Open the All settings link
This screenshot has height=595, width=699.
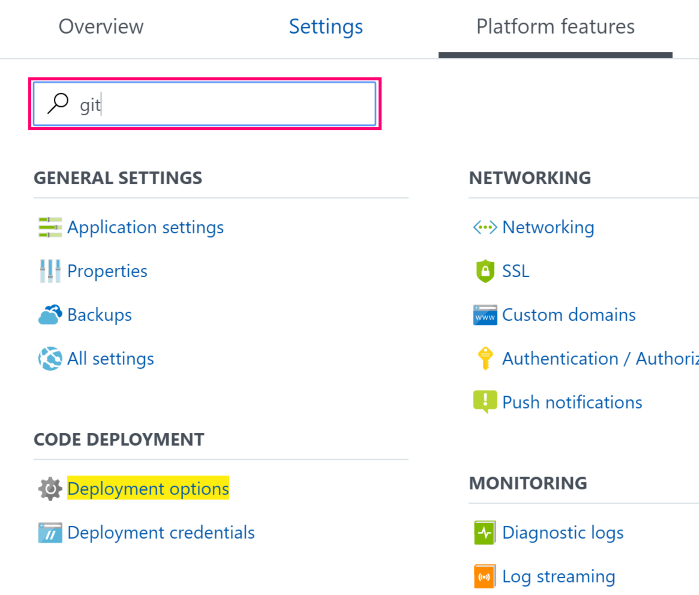110,359
